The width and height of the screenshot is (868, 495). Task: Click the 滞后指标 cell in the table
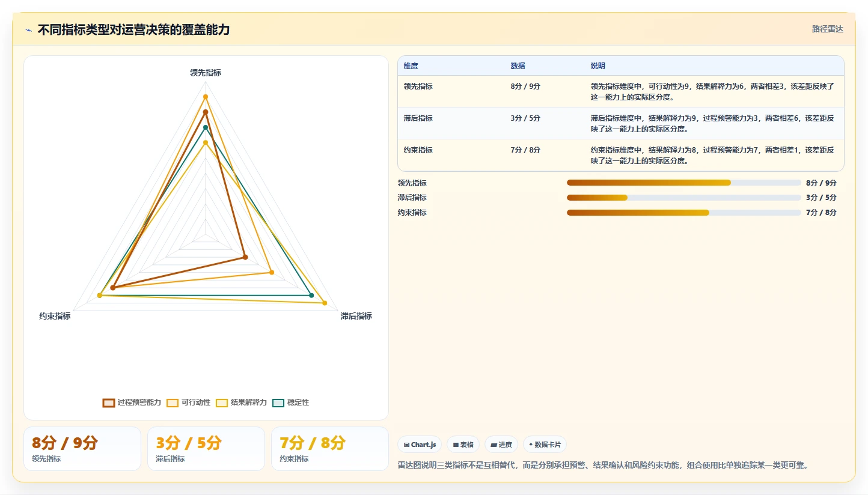[418, 118]
